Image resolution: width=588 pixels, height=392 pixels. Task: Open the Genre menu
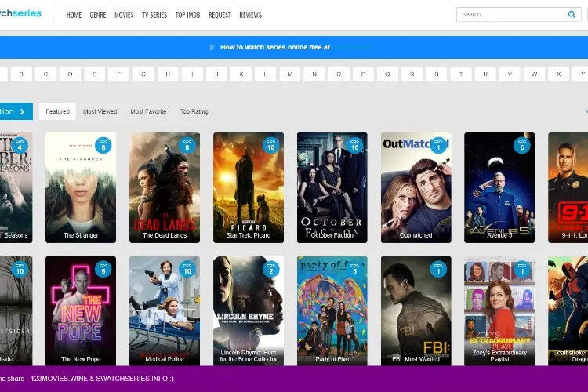point(98,15)
